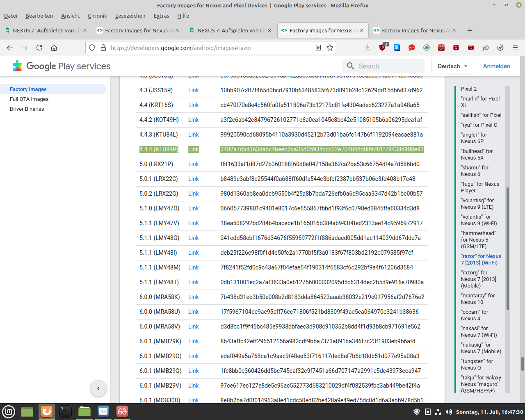Open the Extras menu
525x420 pixels.
[x=161, y=16]
